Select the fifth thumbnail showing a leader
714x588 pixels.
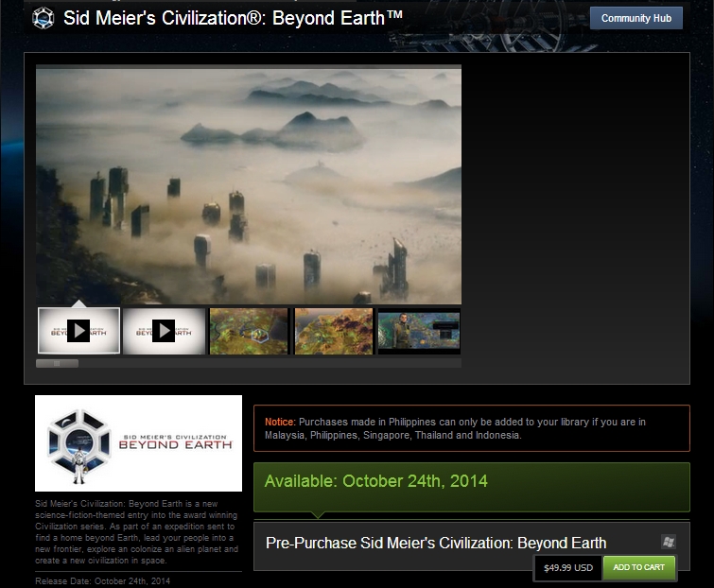[x=418, y=331]
